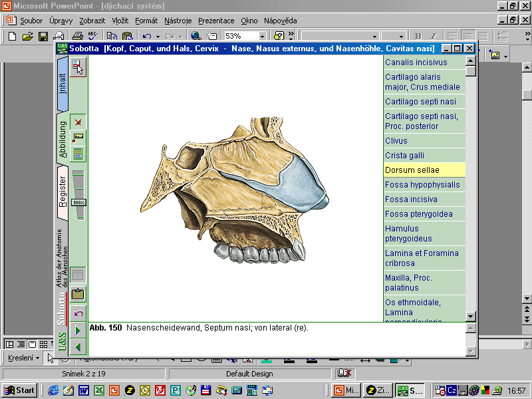Expand more standard toolbar buttons chevron
Screen dimensions: 532x399
[x=291, y=35]
